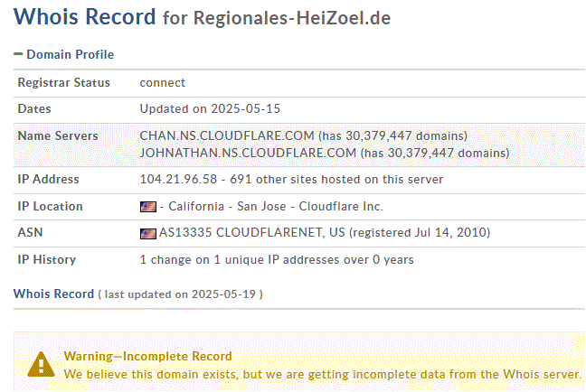586x392 pixels.
Task: Click the Updated on 2025-05-15 date
Action: click(210, 108)
